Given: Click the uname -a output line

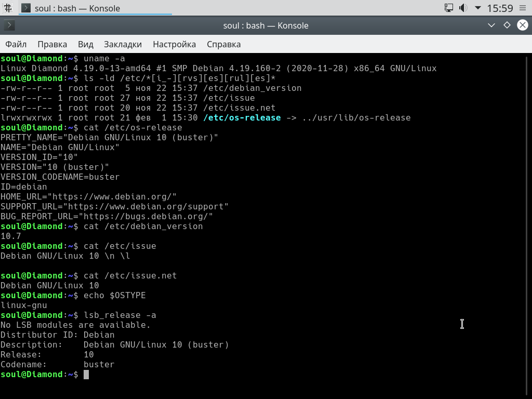Looking at the screenshot, I should pos(219,69).
